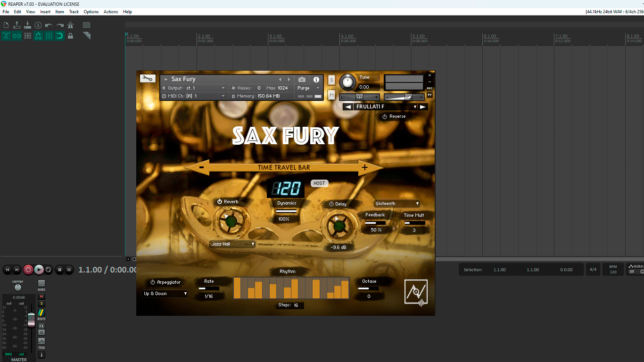Click the Kontakt instrument info icon
644x362 pixels.
coord(316,80)
